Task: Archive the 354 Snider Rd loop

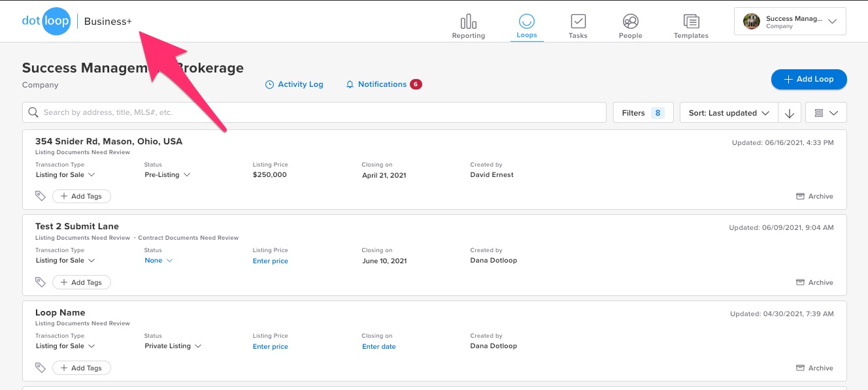Action: 814,196
